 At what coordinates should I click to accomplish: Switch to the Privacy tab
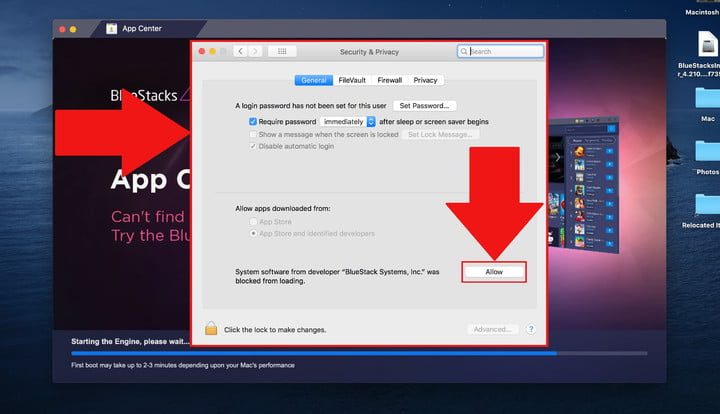(425, 80)
